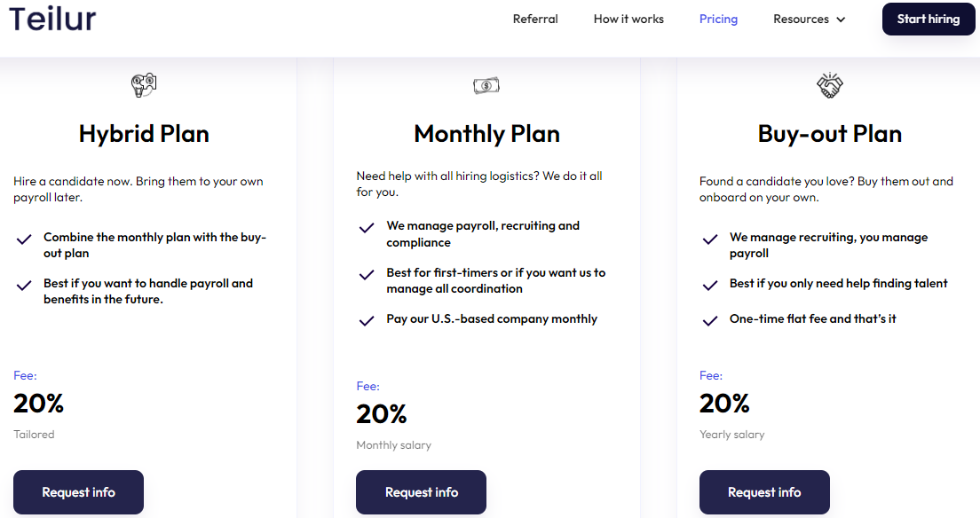Click the hand-holding-money icon above Hybrid Plan

tap(144, 84)
